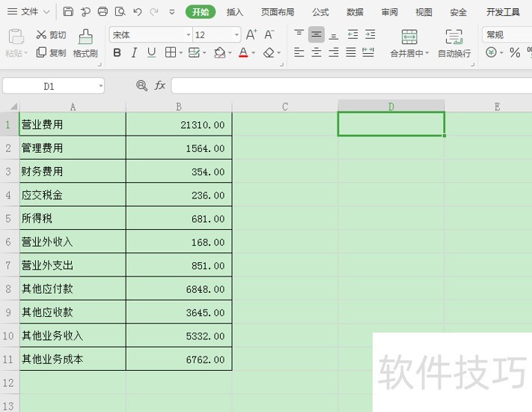The width and height of the screenshot is (532, 412).
Task: Select column B header
Action: [179, 106]
